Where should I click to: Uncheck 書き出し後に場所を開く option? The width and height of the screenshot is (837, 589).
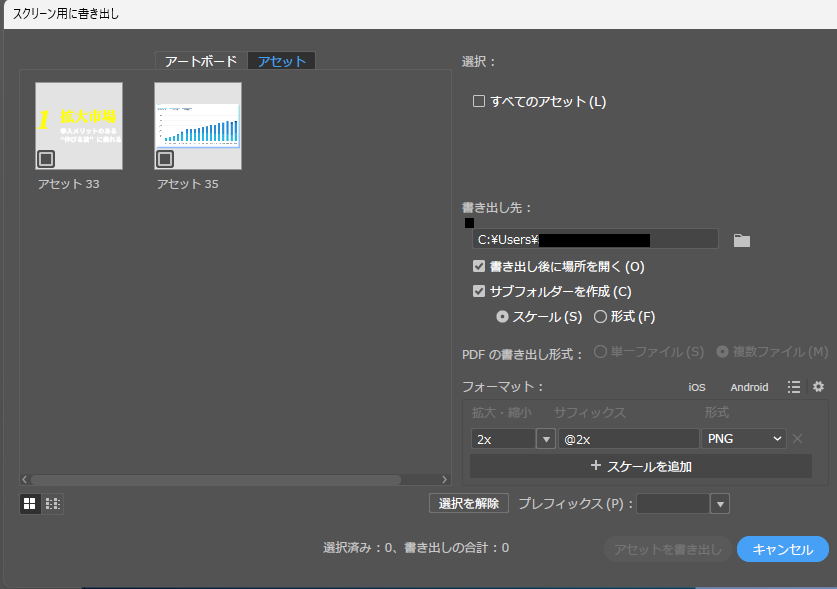click(479, 267)
